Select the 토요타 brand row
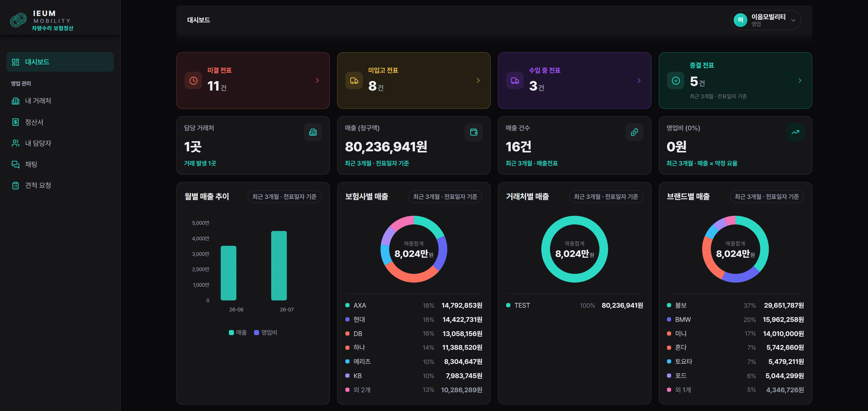Screen dimensions: 868x411 735,361
